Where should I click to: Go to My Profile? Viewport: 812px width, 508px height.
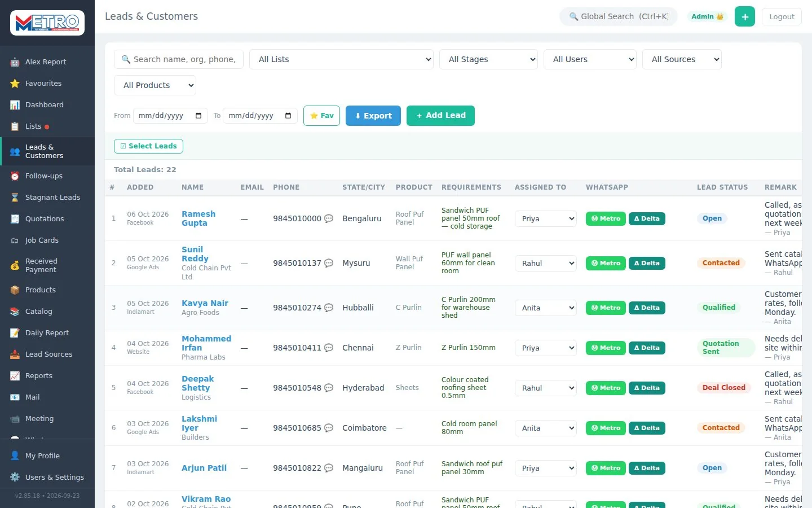47,456
